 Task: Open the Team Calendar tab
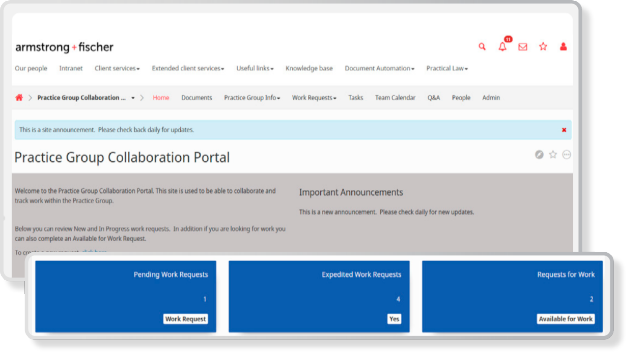[395, 98]
